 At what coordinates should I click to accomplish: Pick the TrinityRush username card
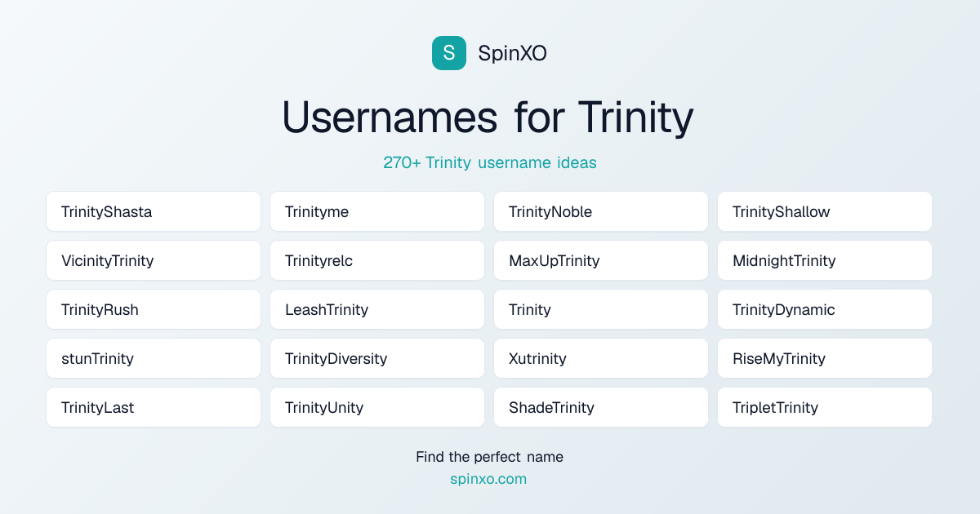[154, 309]
